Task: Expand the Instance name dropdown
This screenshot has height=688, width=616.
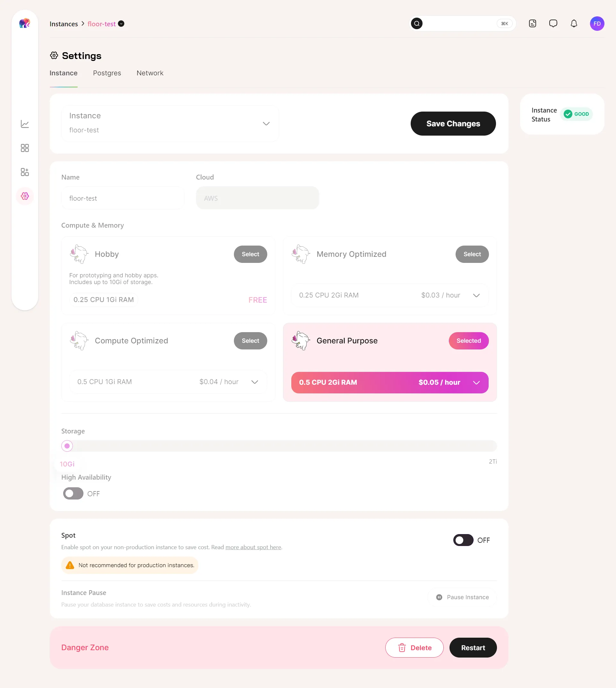Action: (266, 123)
